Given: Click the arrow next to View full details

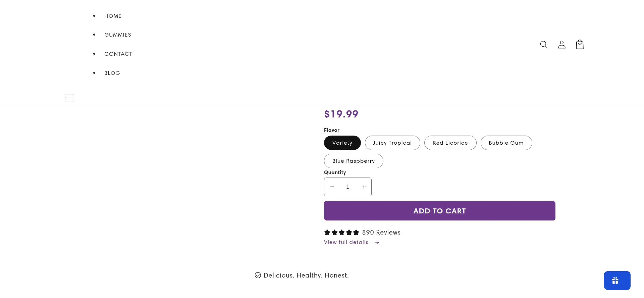Looking at the screenshot, I should pyautogui.click(x=377, y=242).
